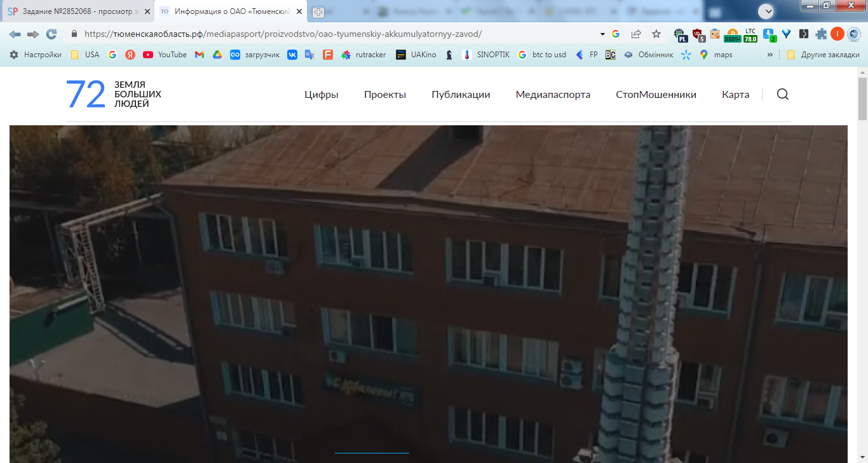Open the maps bookmark
The height and width of the screenshot is (463, 868).
[x=716, y=55]
